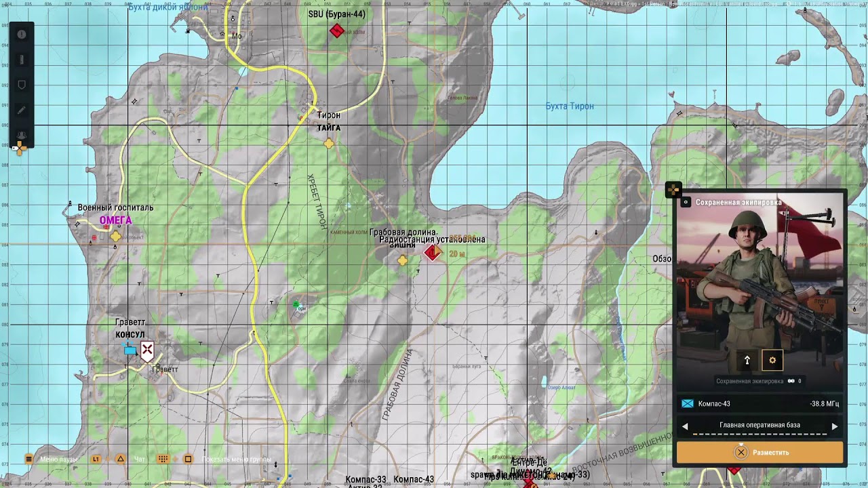Click the Тирон town label
This screenshot has height=488, width=868.
coord(329,115)
